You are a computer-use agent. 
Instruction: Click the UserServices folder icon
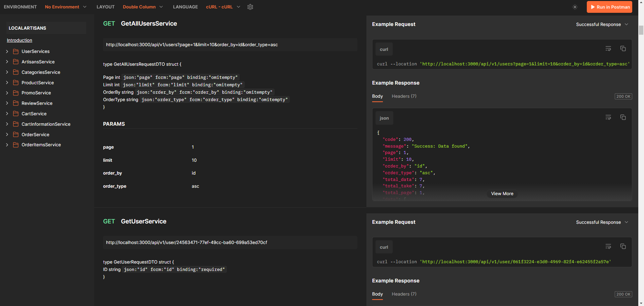(x=16, y=51)
